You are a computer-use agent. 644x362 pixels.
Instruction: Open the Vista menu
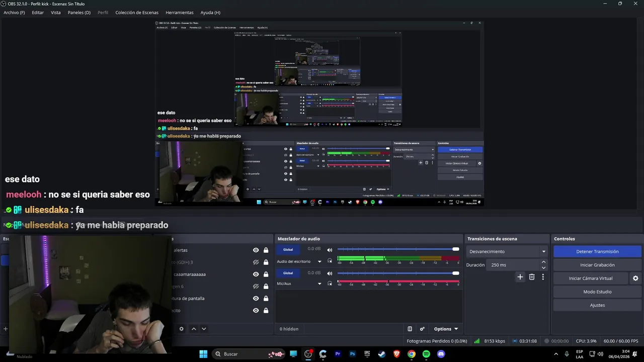point(56,13)
